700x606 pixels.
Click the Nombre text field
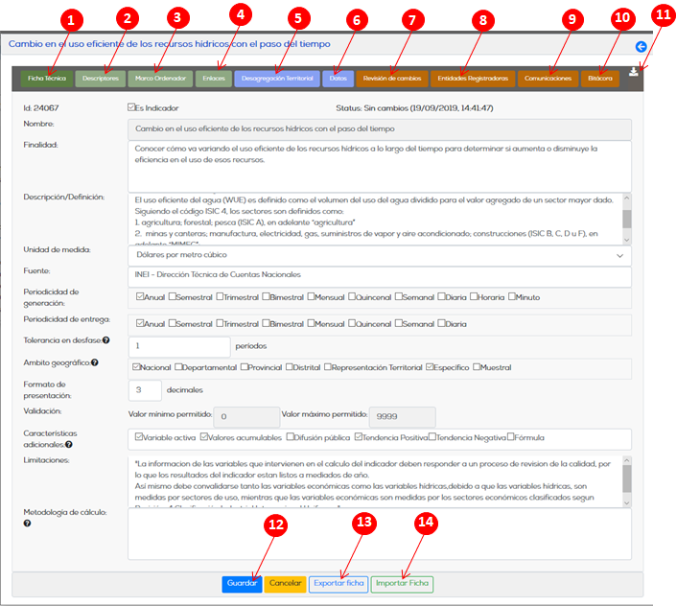click(380, 129)
